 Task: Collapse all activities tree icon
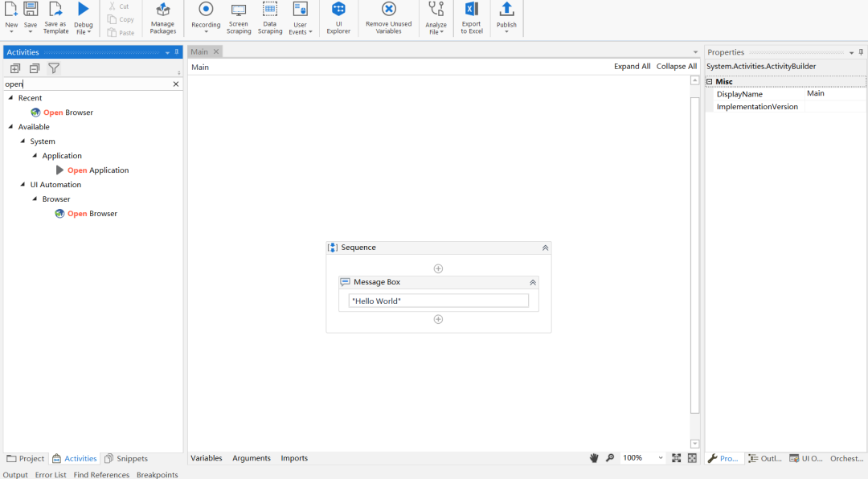35,68
